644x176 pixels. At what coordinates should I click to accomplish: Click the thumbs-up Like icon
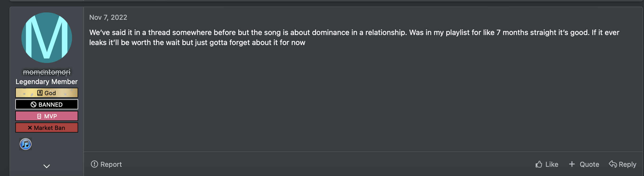point(539,164)
